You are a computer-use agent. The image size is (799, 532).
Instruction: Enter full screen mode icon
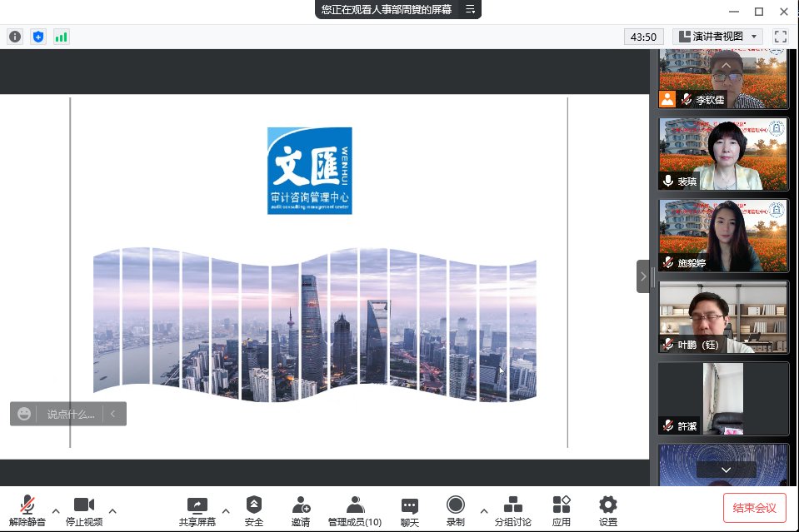[780, 37]
